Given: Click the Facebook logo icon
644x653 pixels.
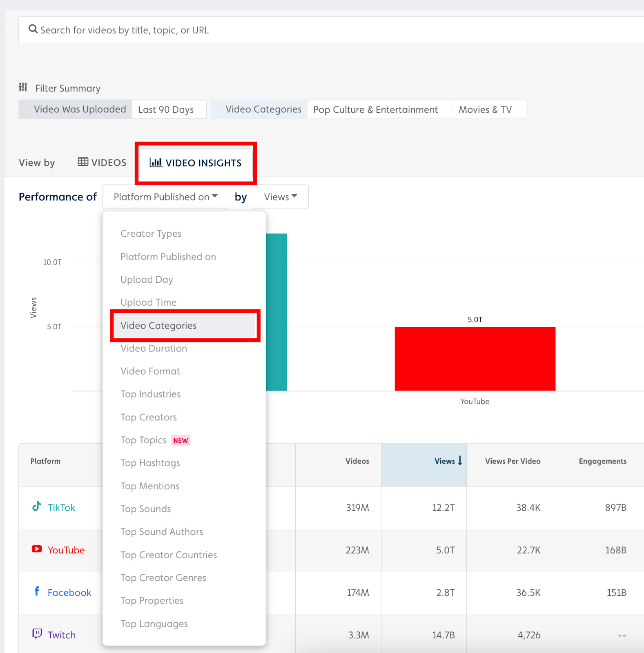Looking at the screenshot, I should 37,591.
